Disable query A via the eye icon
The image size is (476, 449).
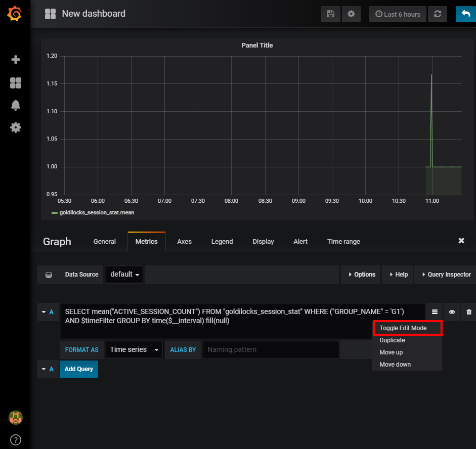pyautogui.click(x=451, y=312)
